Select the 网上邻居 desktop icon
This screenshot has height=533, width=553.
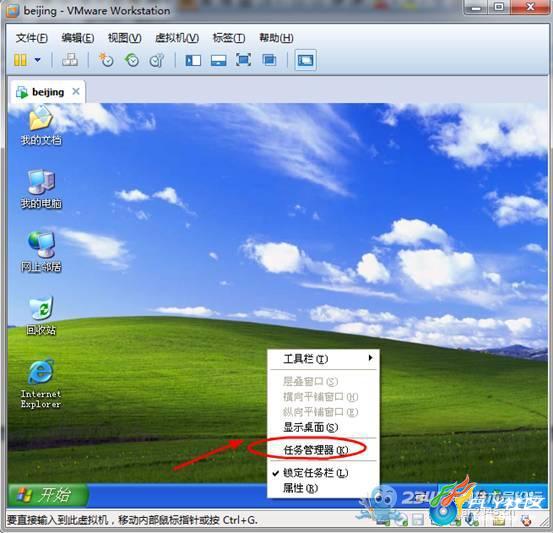(x=41, y=252)
